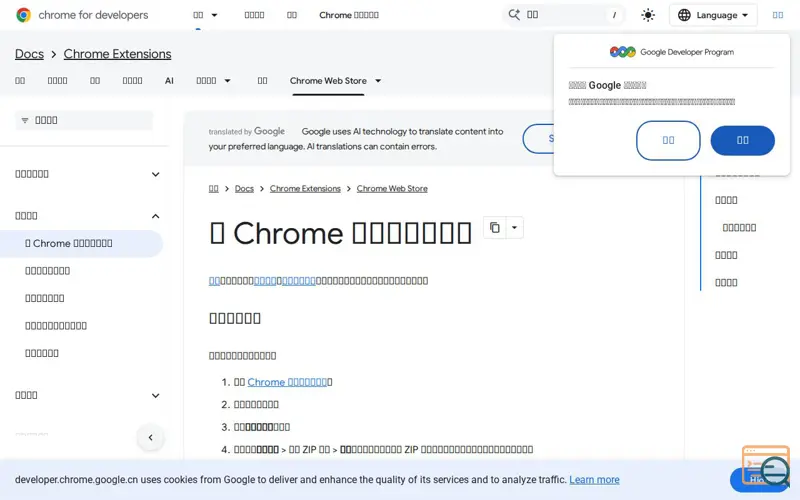Expand the last visible sidebar section chevron
This screenshot has width=800, height=500.
156,395
